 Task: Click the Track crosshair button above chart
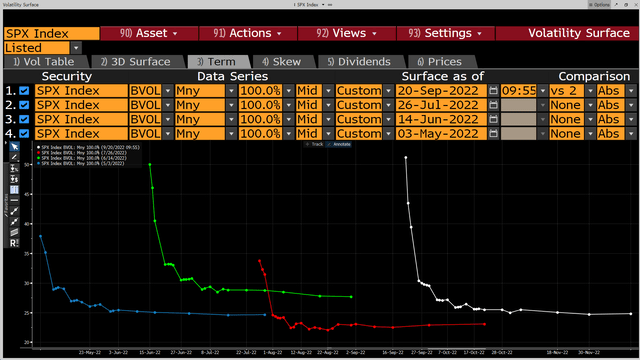point(314,144)
